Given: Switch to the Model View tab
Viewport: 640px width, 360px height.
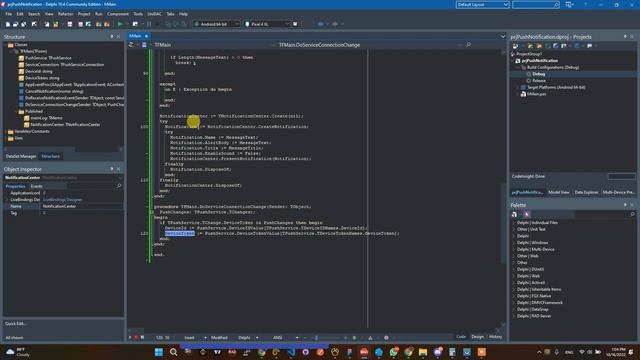Looking at the screenshot, I should coord(559,192).
